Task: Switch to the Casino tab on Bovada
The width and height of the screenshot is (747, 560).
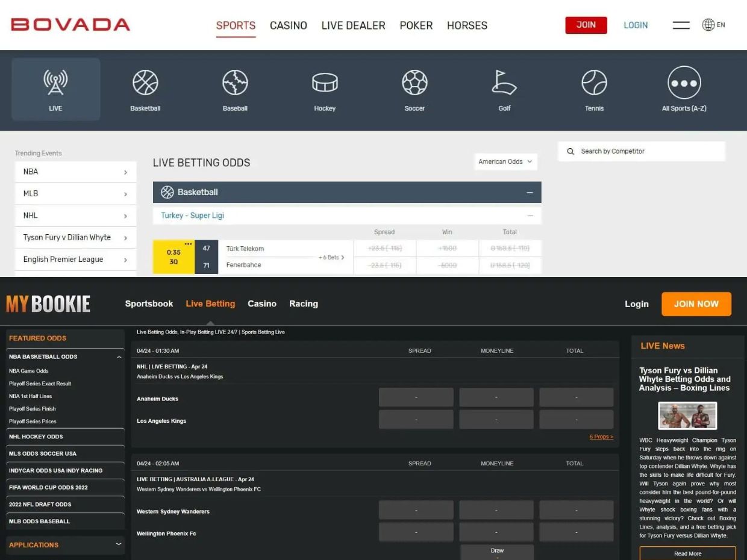Action: coord(288,25)
